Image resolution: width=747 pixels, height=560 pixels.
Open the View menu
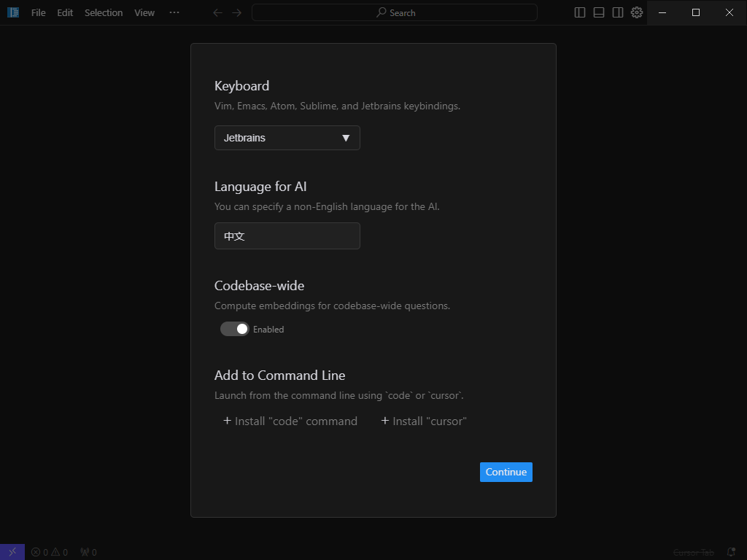[144, 12]
